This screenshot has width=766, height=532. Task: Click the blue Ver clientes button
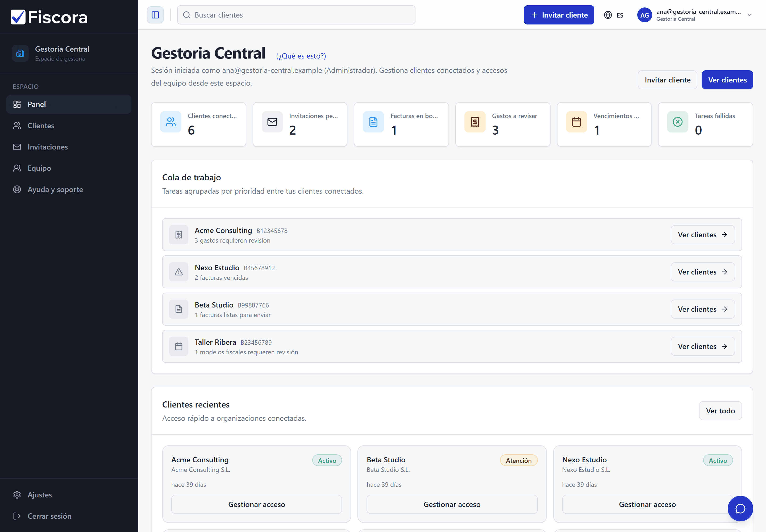pos(727,80)
